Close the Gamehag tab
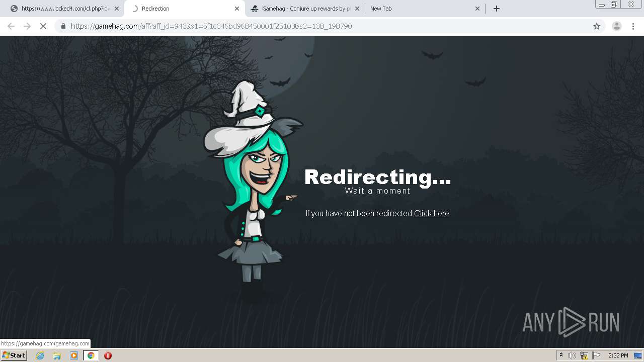644x362 pixels. tap(357, 9)
